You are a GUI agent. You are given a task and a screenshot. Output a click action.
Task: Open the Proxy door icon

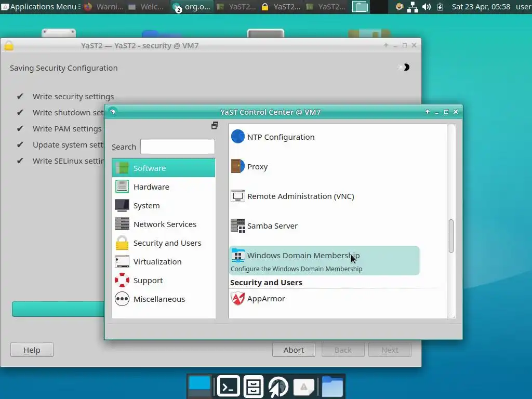tap(237, 166)
